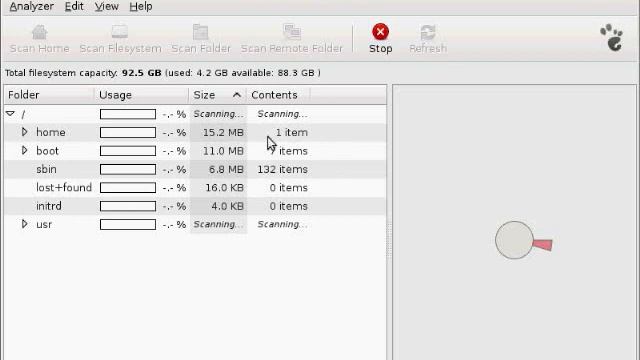Open the Analyzer menu

point(31,7)
